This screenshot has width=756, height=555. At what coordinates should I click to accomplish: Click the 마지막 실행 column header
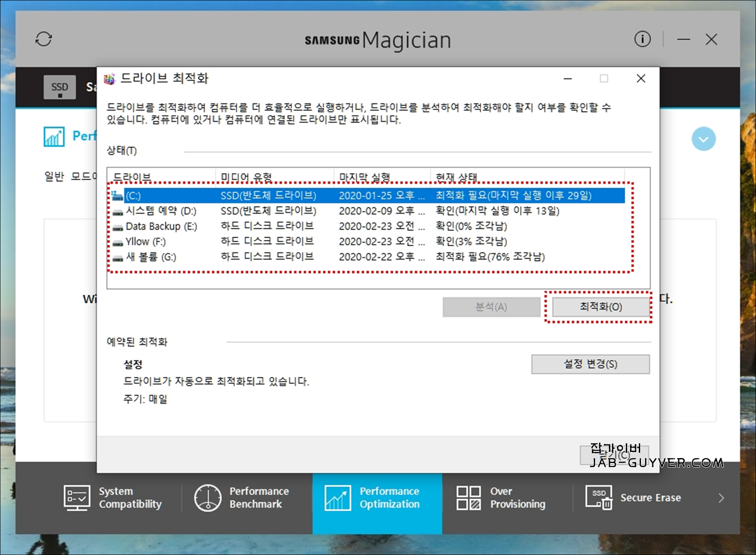tap(382, 177)
